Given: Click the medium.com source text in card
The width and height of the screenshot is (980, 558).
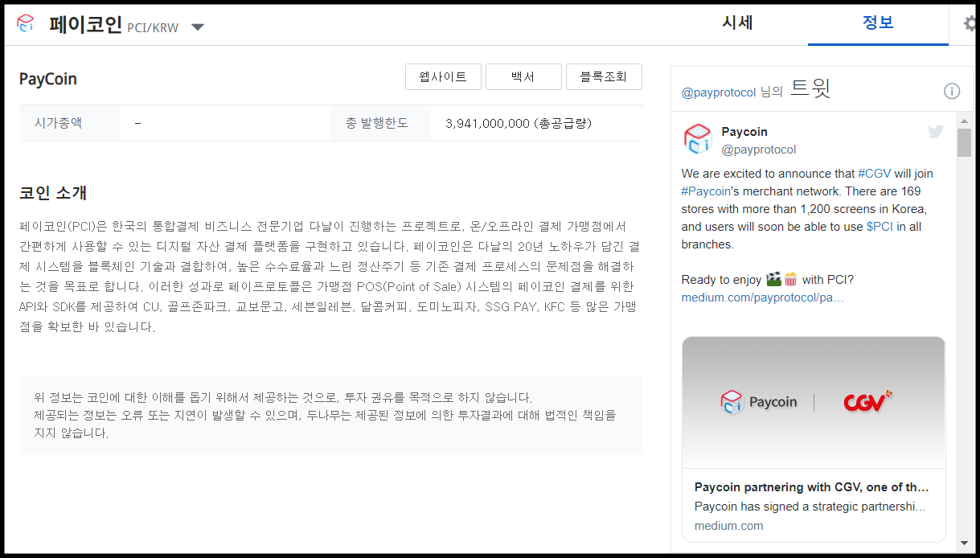Looking at the screenshot, I should (728, 526).
